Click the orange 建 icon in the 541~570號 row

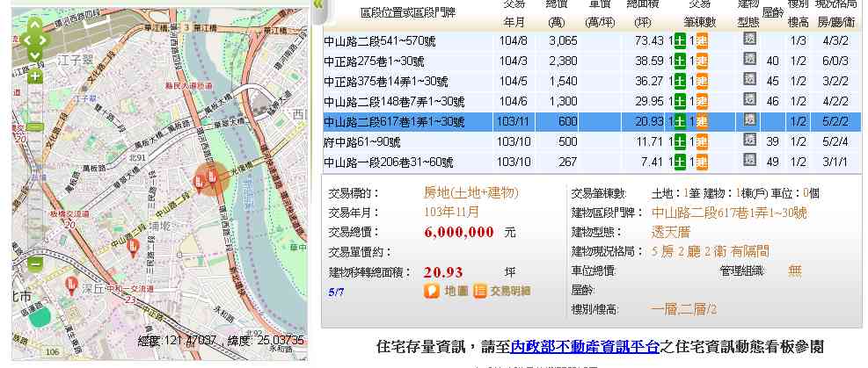pos(702,41)
